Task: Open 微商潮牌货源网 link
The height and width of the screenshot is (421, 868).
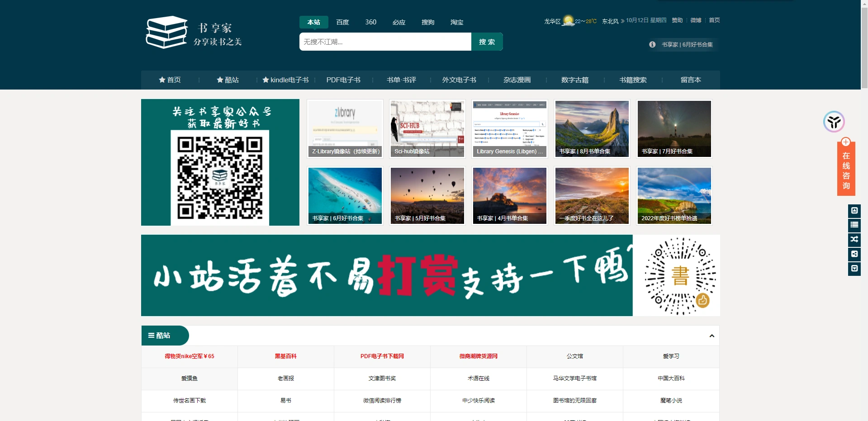Action: point(479,356)
